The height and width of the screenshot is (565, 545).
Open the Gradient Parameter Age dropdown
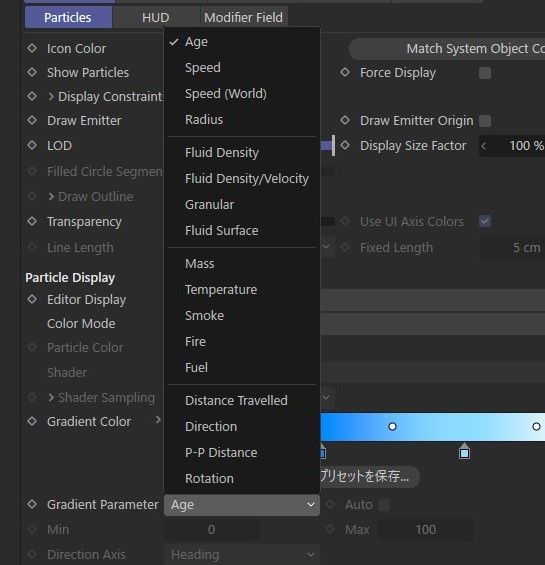pyautogui.click(x=242, y=505)
